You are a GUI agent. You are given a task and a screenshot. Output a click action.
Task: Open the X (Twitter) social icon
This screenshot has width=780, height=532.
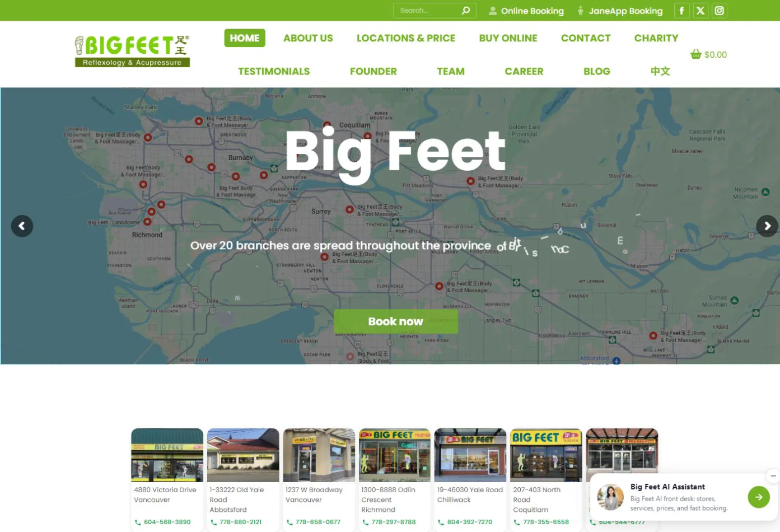[700, 11]
